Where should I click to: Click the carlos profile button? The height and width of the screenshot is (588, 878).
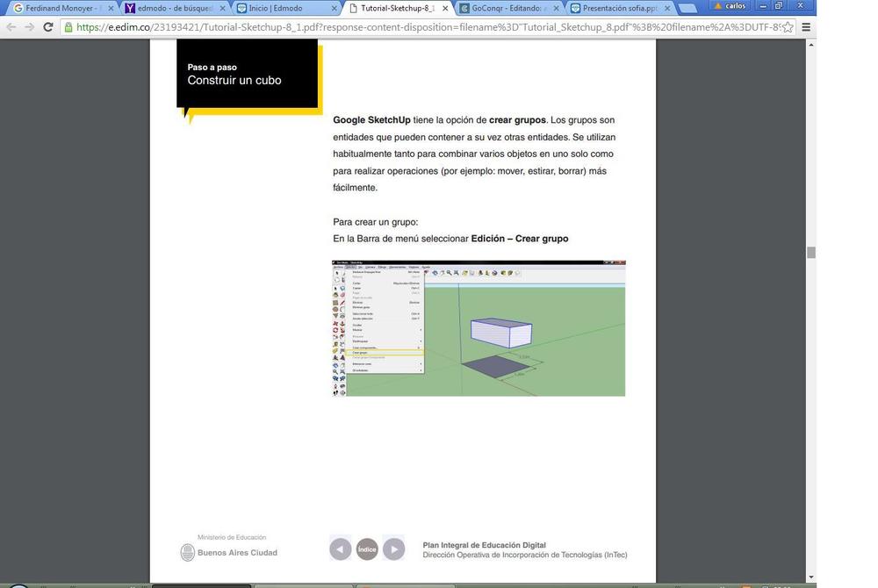[x=730, y=5]
